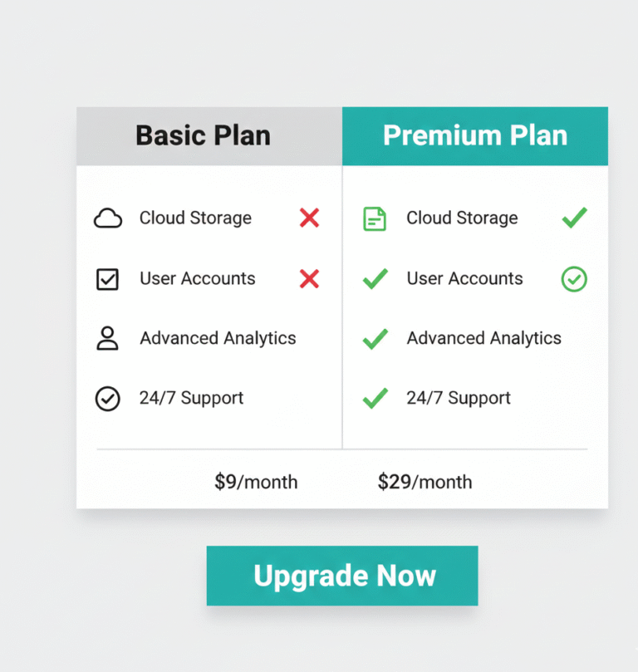Image resolution: width=638 pixels, height=672 pixels.
Task: Click the $29/month price
Action: pyautogui.click(x=425, y=482)
